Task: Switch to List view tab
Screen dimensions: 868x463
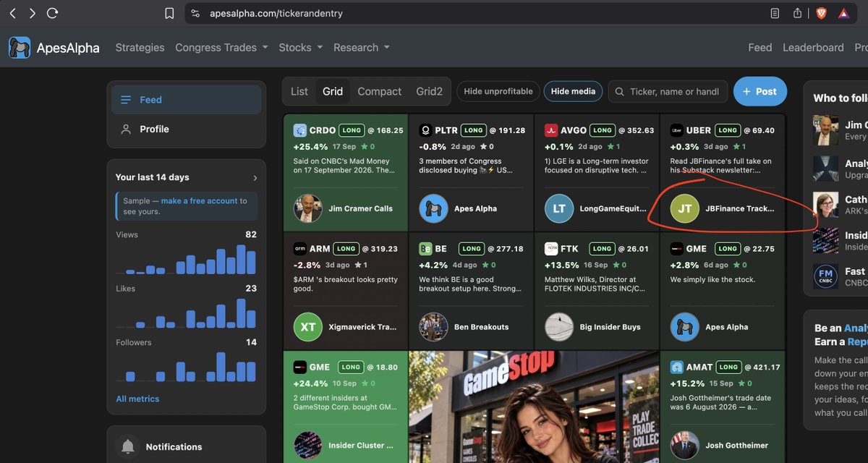Action: [x=299, y=91]
